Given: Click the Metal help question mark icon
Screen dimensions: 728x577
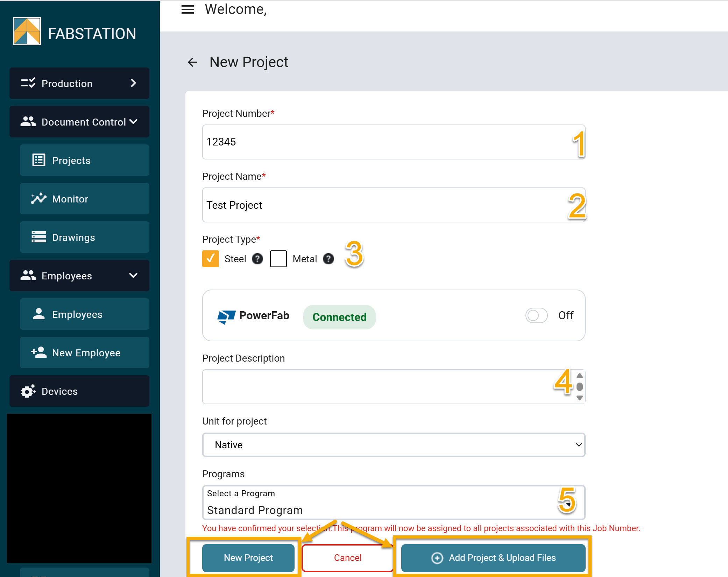Looking at the screenshot, I should (x=328, y=259).
